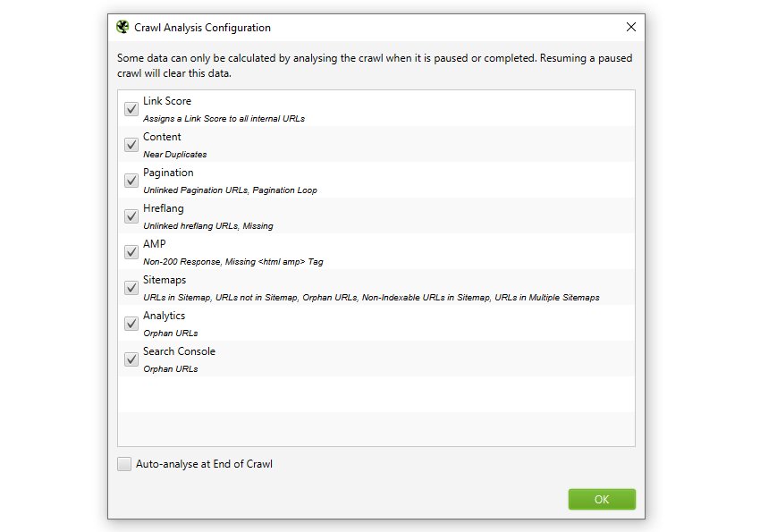
Task: Uncheck the Hreflang checkbox
Action: point(131,216)
